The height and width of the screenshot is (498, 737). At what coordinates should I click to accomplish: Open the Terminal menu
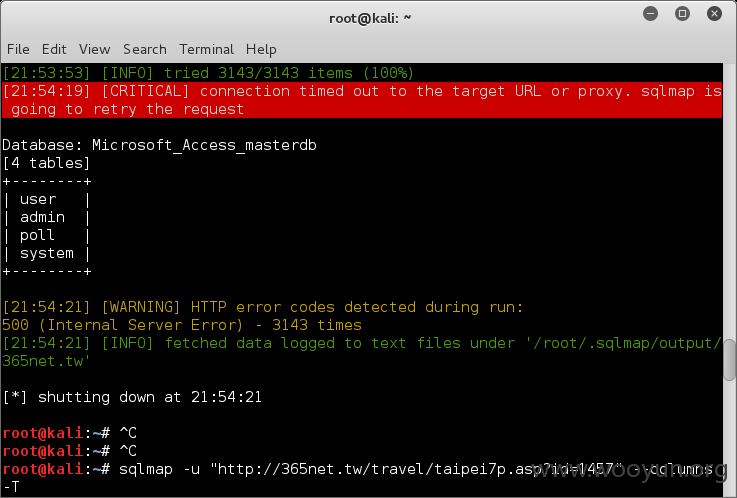click(206, 49)
